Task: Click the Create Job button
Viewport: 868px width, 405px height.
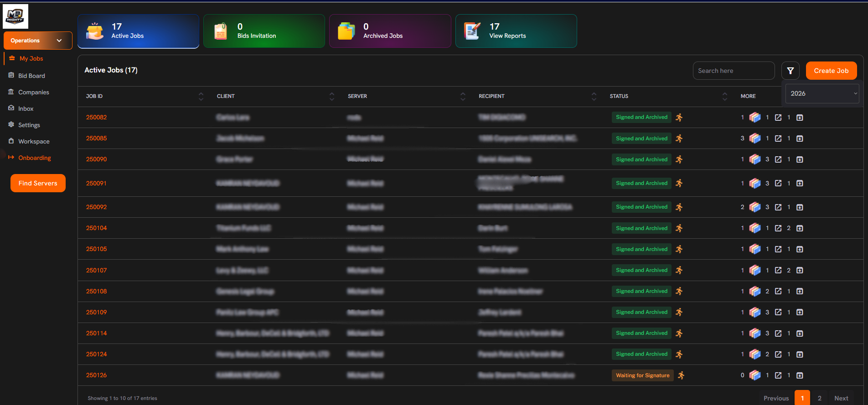Action: [831, 71]
